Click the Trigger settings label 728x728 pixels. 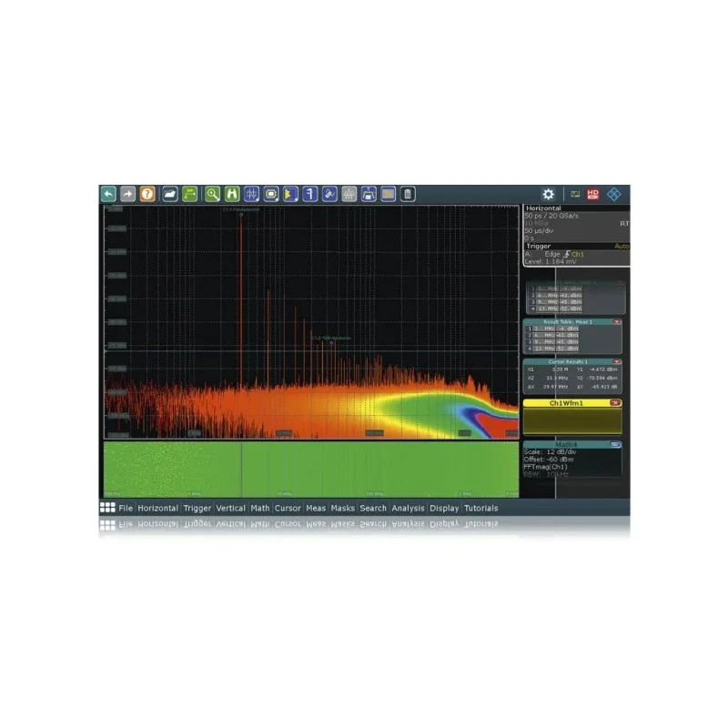pyautogui.click(x=538, y=246)
